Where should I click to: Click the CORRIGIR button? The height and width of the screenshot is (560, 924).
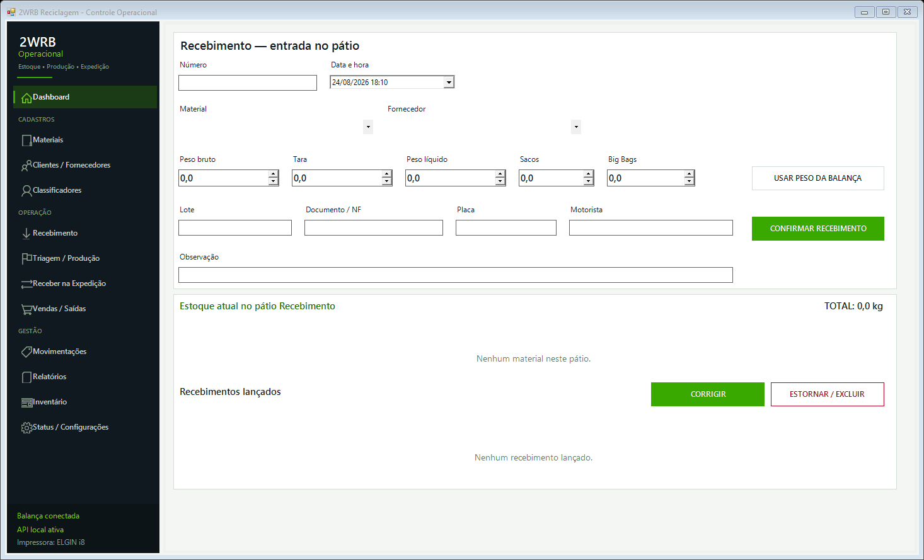click(708, 394)
